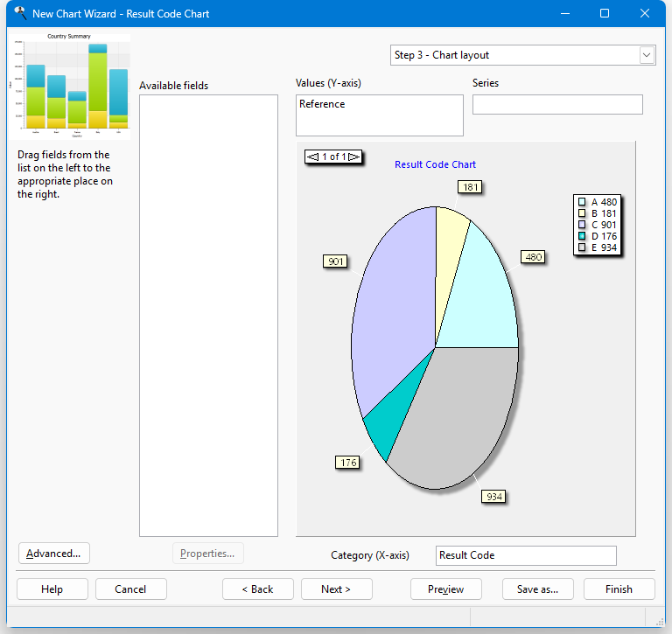Proceed with the Next button

tap(336, 589)
